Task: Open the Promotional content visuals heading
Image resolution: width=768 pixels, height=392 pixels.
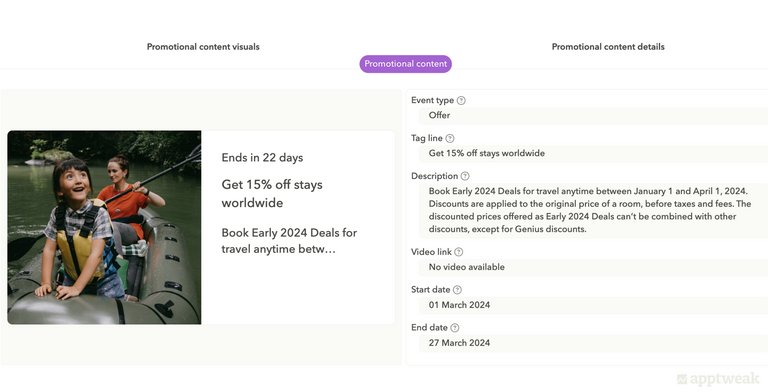Action: 203,47
